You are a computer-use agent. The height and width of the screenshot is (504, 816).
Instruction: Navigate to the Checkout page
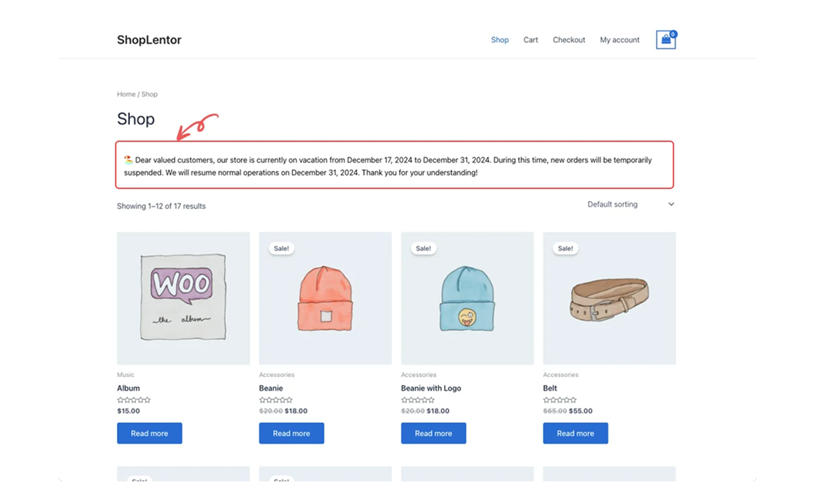pos(568,40)
